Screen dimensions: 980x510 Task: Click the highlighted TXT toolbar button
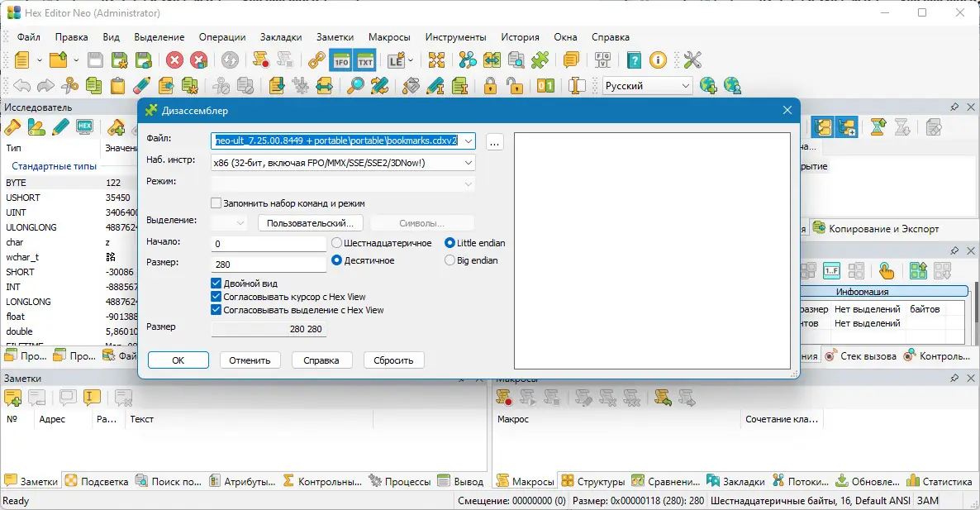[x=365, y=60]
